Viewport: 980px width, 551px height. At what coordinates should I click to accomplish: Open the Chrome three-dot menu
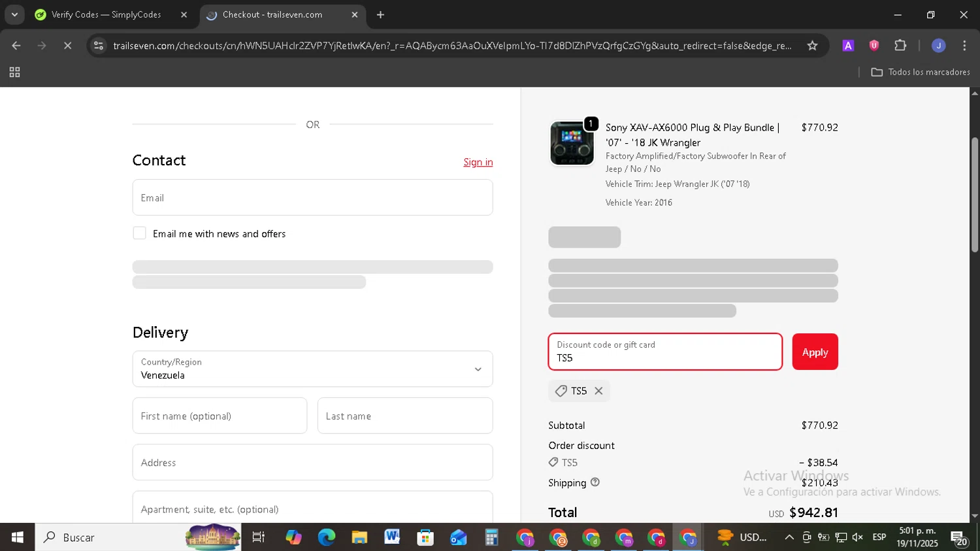pos(964,45)
